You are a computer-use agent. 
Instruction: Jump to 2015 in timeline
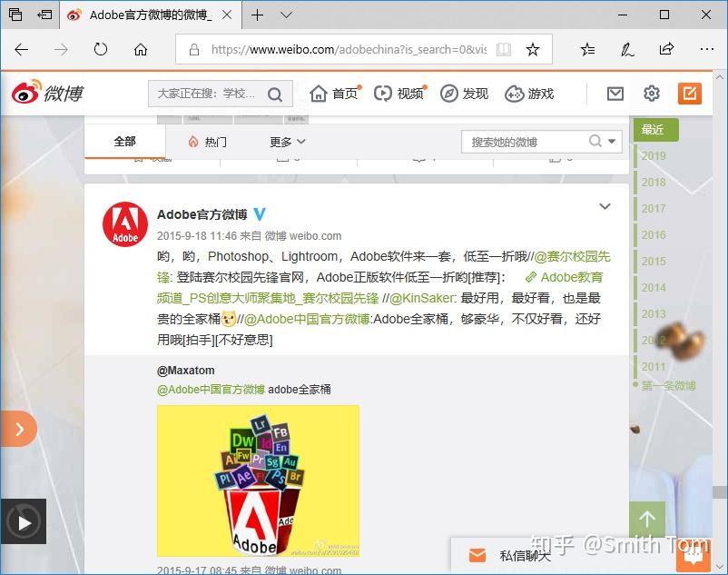pyautogui.click(x=654, y=261)
